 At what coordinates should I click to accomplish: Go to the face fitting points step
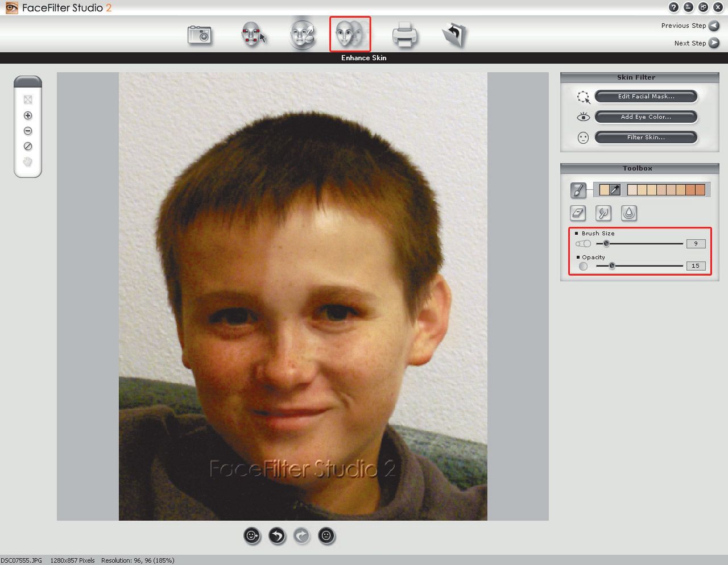[x=254, y=34]
